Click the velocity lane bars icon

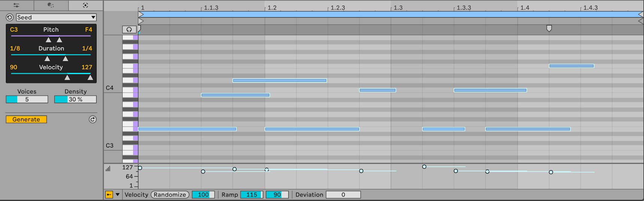pyautogui.click(x=108, y=169)
